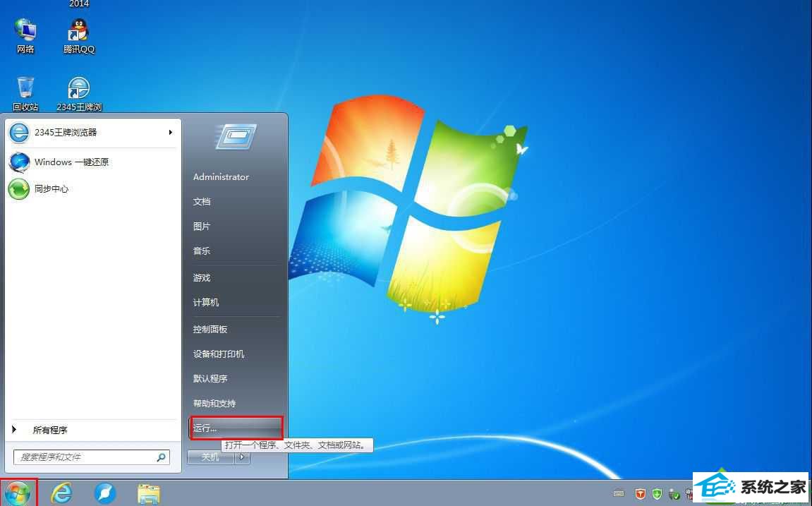Open the shutdown options arrow beside 关机

tap(241, 457)
